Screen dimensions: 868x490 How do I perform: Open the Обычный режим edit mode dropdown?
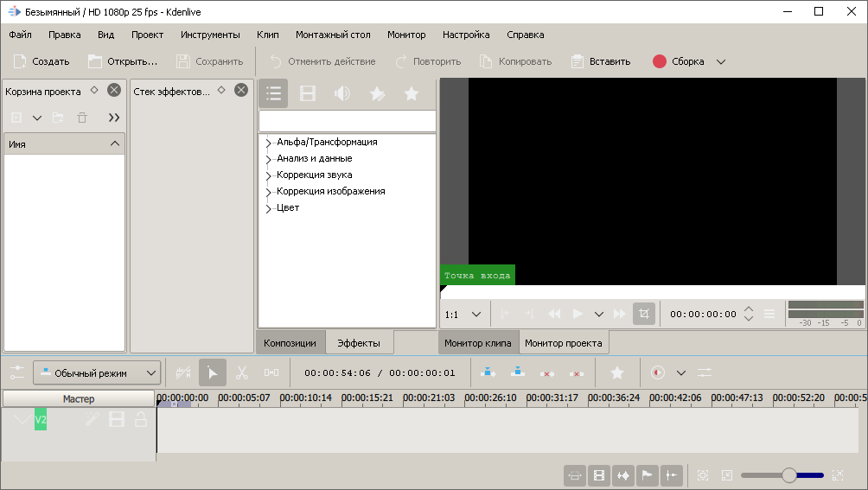97,372
